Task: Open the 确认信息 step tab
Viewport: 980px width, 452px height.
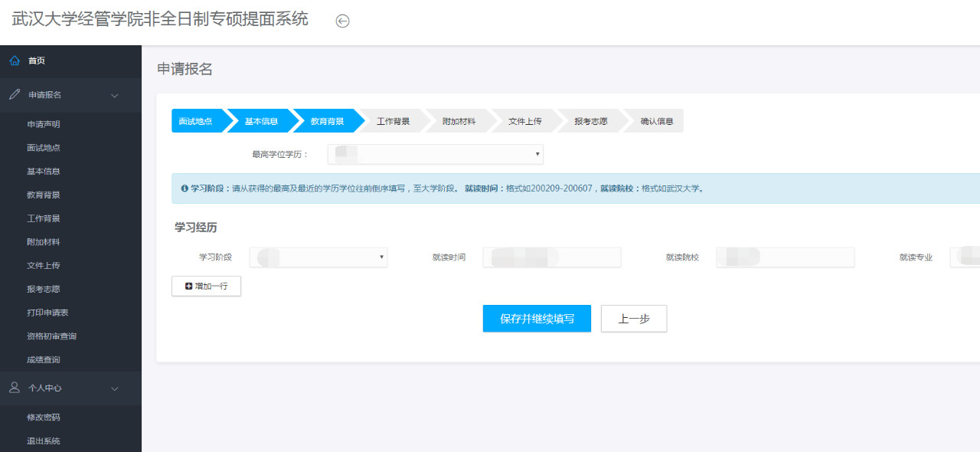Action: tap(657, 121)
